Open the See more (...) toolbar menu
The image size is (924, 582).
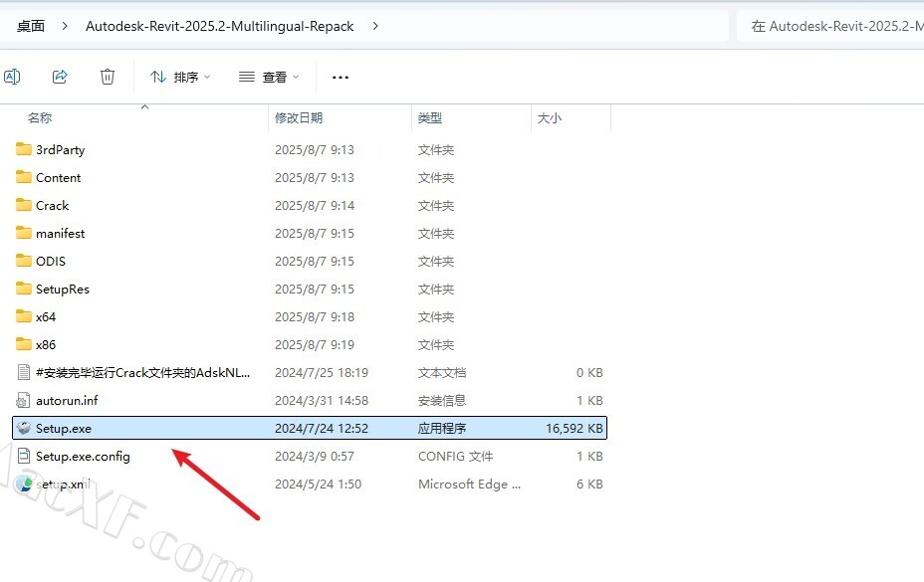pos(341,78)
